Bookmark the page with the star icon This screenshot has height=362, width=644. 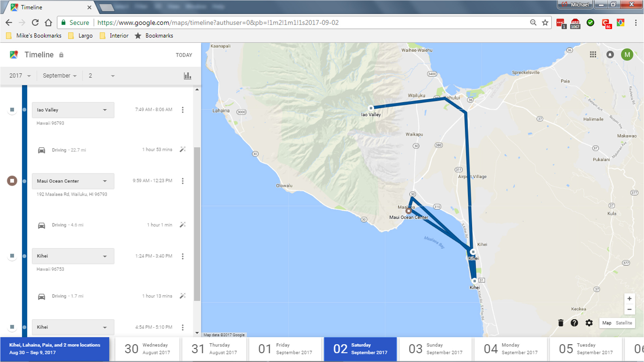545,22
